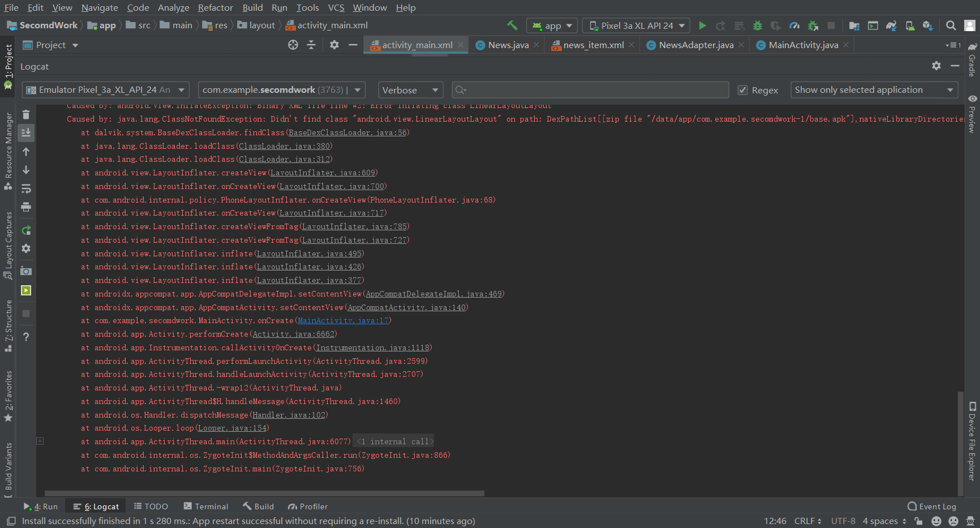Click the Print icon in Logcat sidebar

(x=26, y=207)
